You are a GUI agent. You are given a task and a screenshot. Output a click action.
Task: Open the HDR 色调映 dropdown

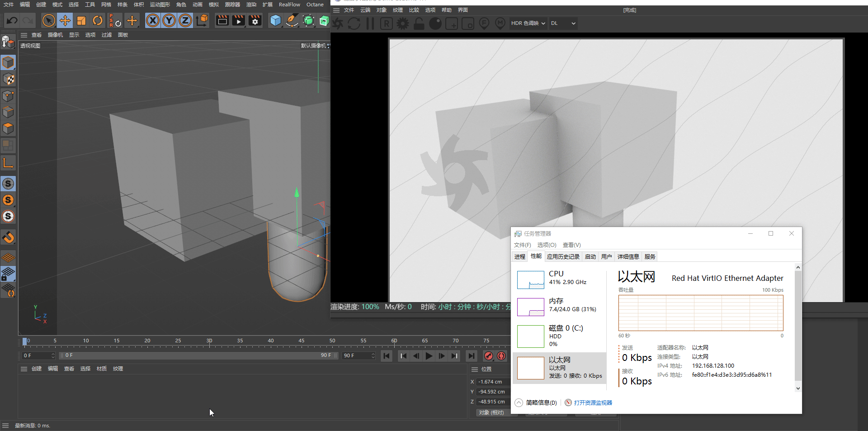[528, 23]
